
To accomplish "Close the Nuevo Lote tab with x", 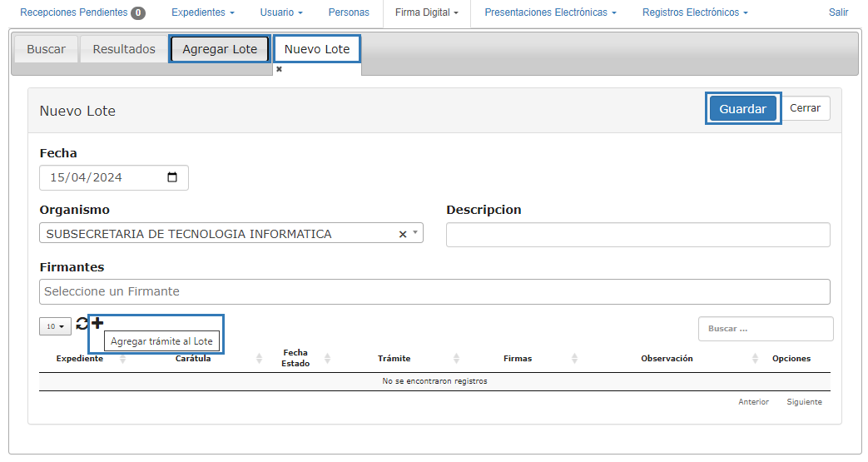I will (279, 69).
